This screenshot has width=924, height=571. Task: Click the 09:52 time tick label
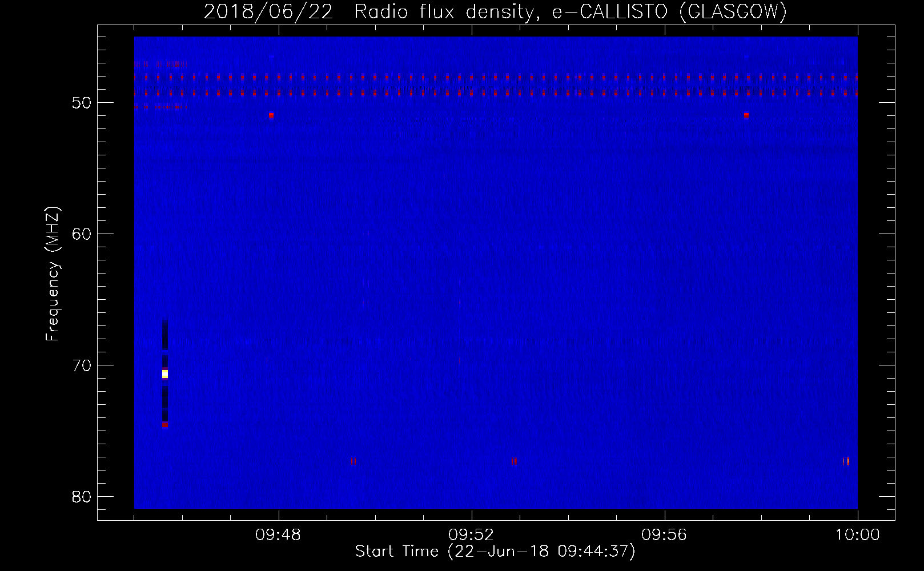pyautogui.click(x=471, y=535)
